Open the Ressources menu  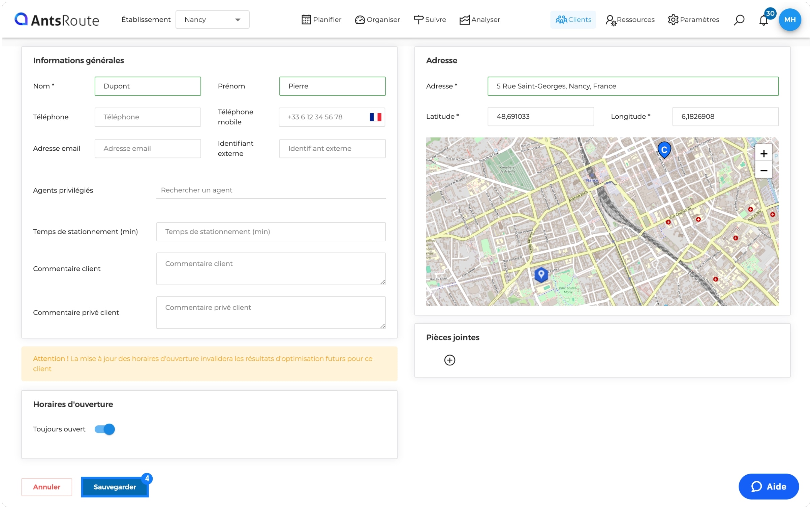click(630, 20)
